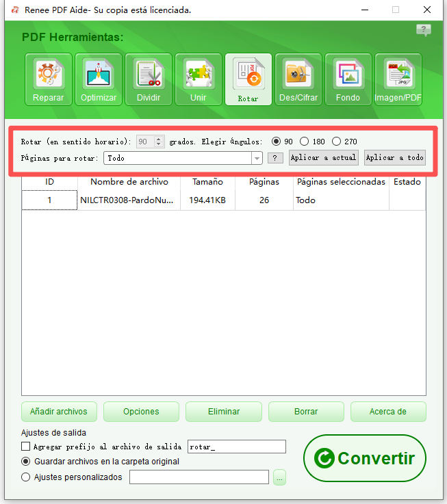Click Páginas seleccionadas column header
This screenshot has width=447, height=504.
coord(341,182)
